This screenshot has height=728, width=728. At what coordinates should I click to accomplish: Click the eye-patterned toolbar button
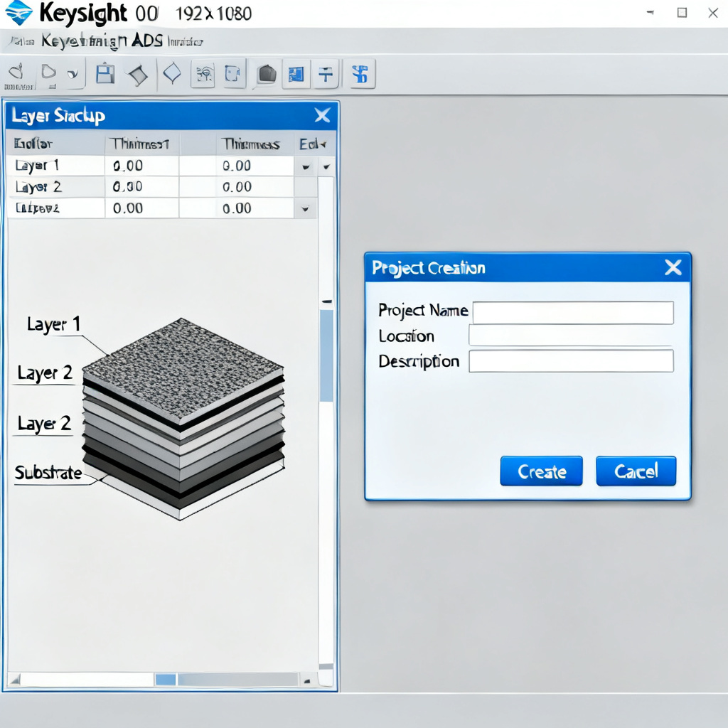(x=203, y=74)
